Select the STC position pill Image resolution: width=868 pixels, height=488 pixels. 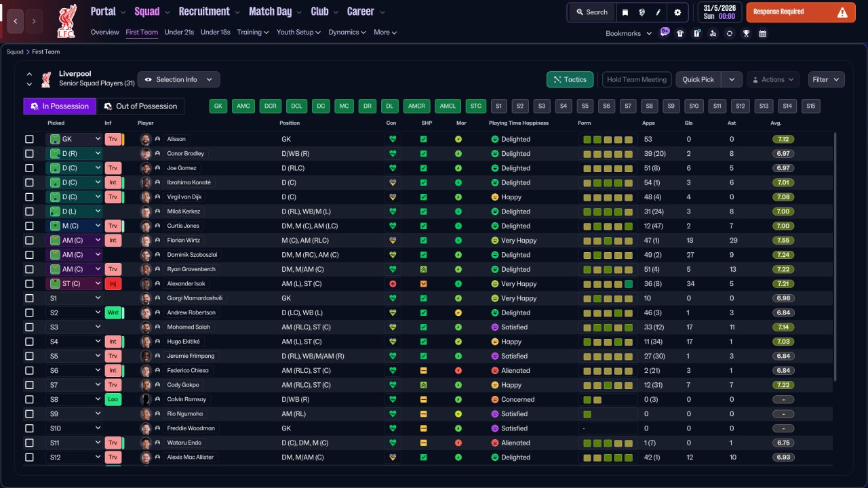pyautogui.click(x=476, y=106)
